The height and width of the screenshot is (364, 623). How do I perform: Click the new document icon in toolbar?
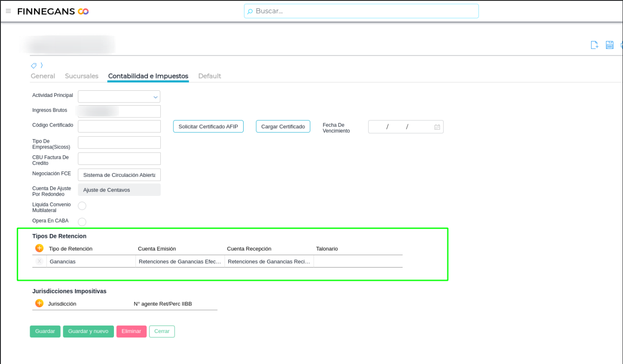point(594,45)
